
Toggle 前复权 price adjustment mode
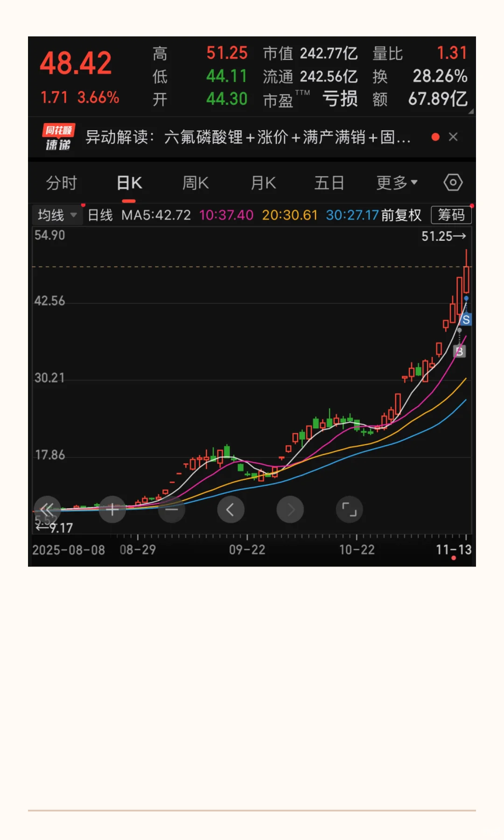[401, 215]
